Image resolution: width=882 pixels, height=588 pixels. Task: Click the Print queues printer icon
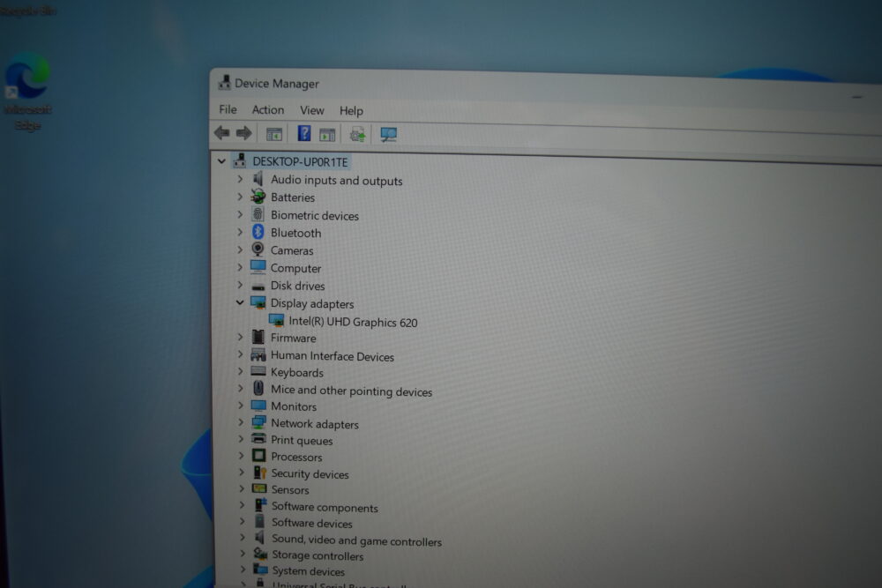tap(258, 438)
